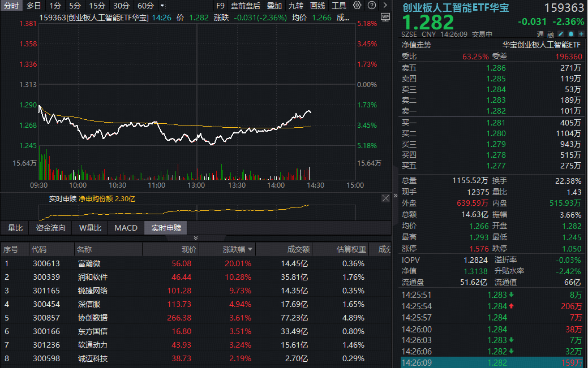The width and height of the screenshot is (588, 368).
Task: Click the WP badge icon on chart
Action: tap(385, 17)
